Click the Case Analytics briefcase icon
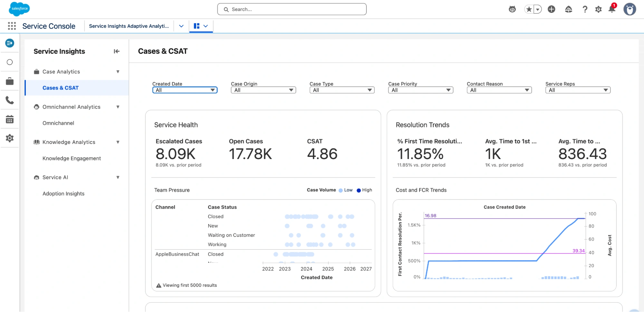Viewport: 644px width, 312px height. pyautogui.click(x=37, y=71)
